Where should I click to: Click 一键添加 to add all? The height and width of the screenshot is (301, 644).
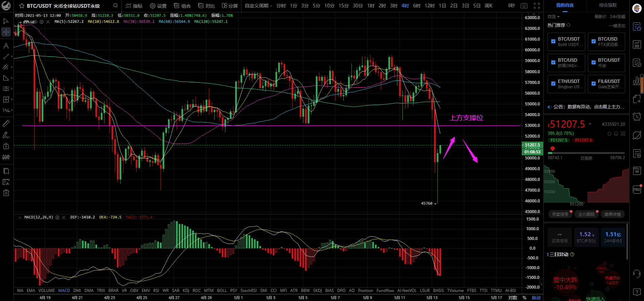[617, 26]
